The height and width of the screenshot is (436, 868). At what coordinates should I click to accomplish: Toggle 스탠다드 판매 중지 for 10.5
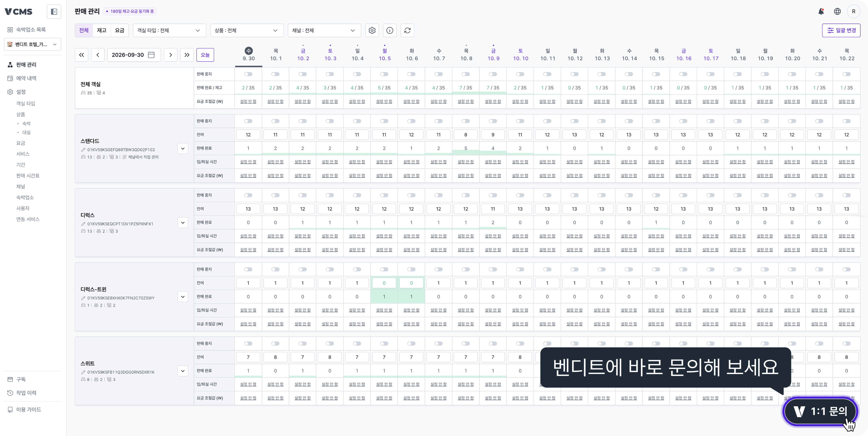(x=384, y=121)
